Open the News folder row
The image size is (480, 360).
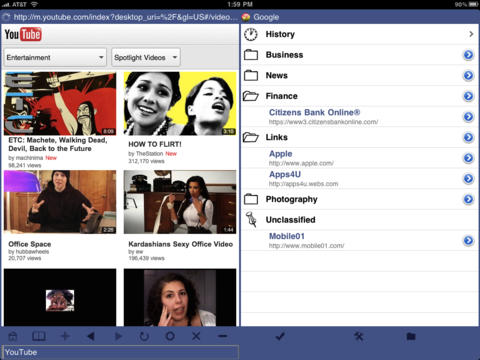(360, 76)
